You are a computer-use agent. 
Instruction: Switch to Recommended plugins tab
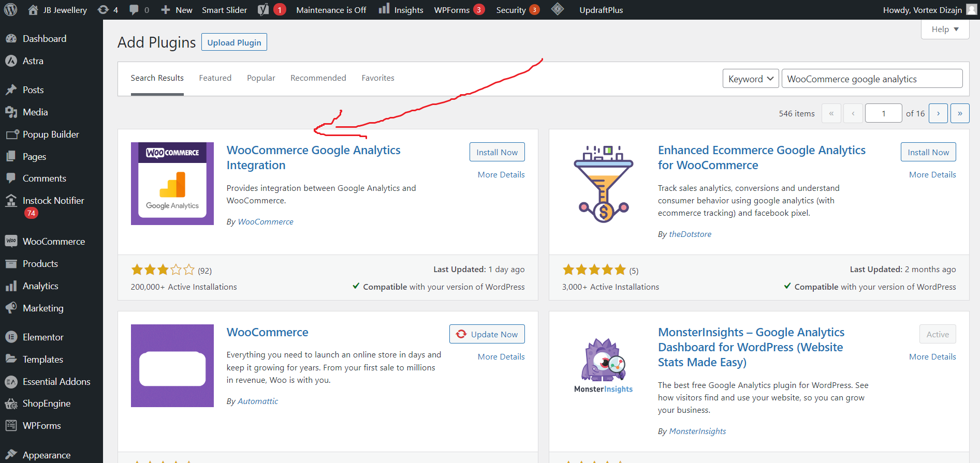click(318, 78)
